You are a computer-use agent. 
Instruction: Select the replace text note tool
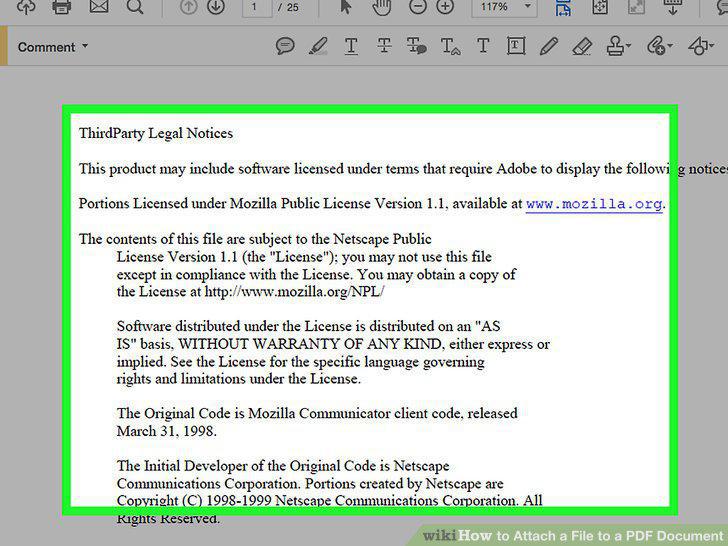416,46
